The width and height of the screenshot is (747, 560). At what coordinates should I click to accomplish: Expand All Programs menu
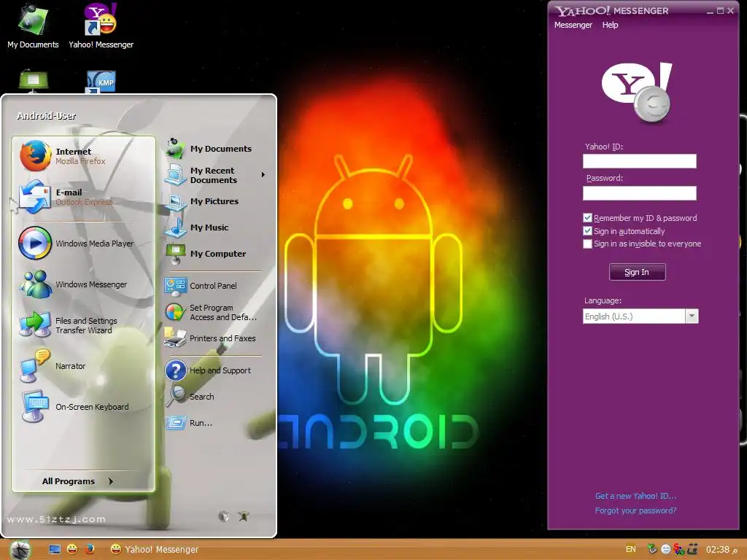tap(78, 481)
